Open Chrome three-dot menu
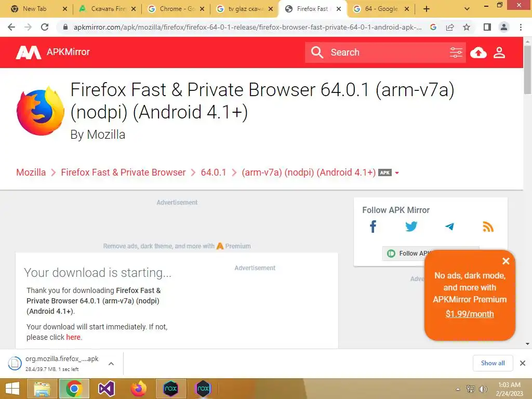The image size is (532, 399). click(521, 27)
